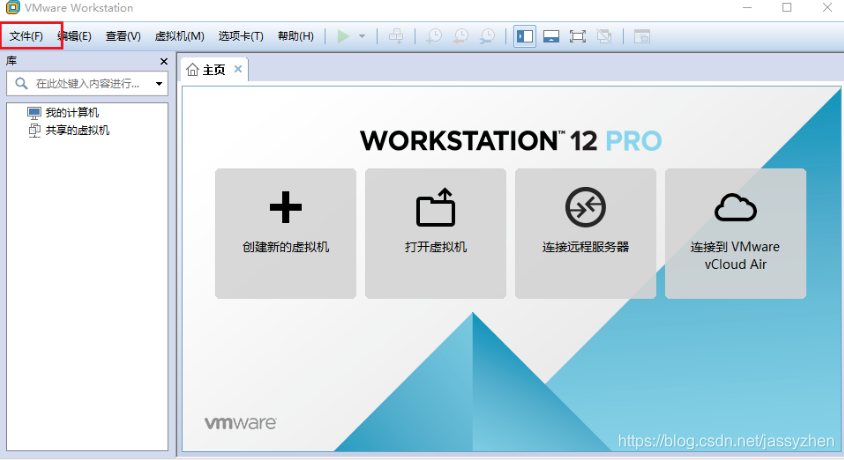The image size is (844, 460).
Task: Click the 创建新的虚拟机 tile
Action: coord(285,233)
